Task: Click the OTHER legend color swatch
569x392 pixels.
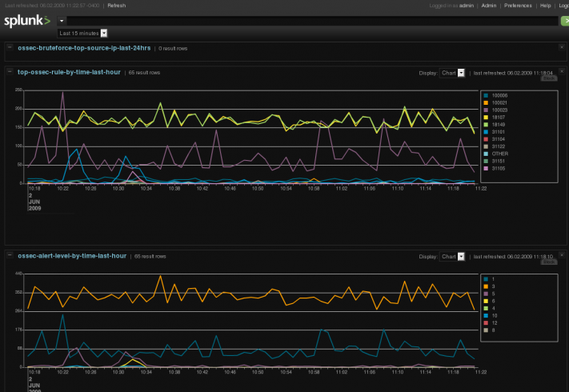Action: pos(486,154)
